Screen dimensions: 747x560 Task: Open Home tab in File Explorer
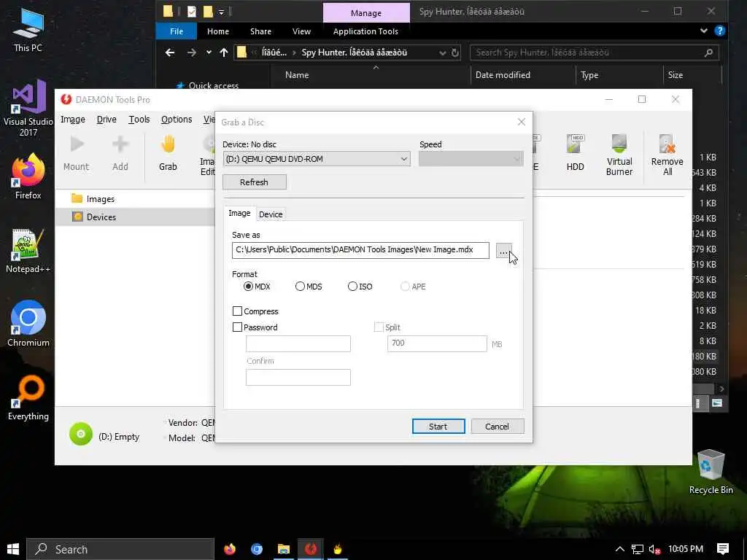pos(217,31)
